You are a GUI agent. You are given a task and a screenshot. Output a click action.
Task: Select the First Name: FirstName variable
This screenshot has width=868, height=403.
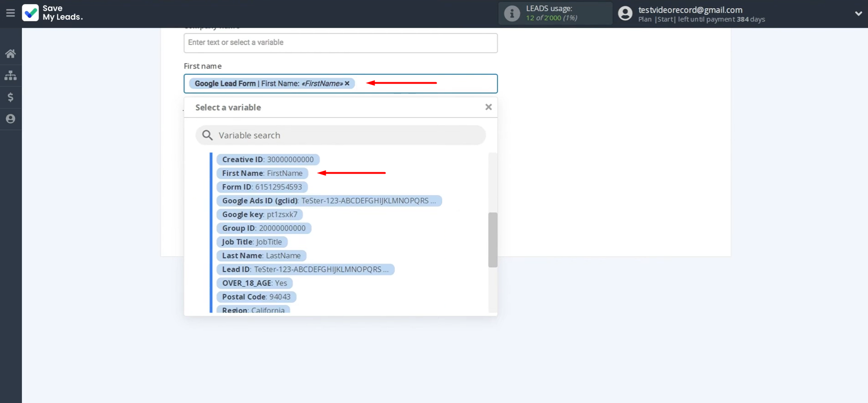coord(262,173)
